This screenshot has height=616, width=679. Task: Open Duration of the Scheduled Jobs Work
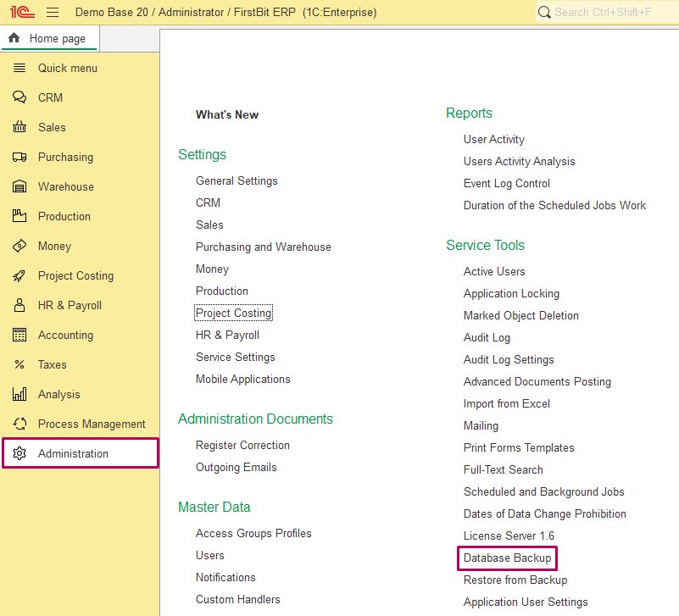tap(554, 205)
